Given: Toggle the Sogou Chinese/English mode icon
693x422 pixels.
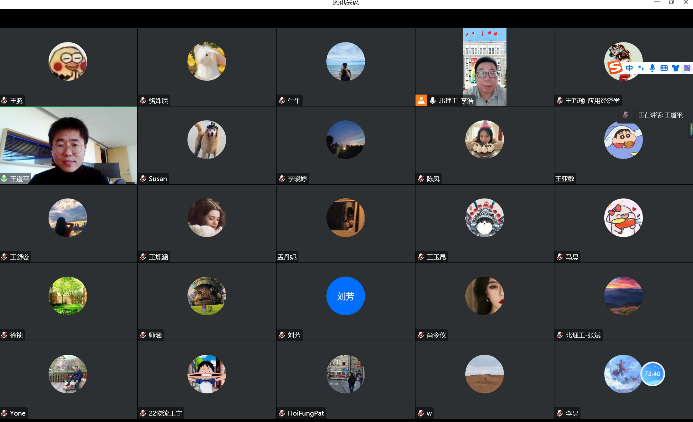Looking at the screenshot, I should click(629, 68).
